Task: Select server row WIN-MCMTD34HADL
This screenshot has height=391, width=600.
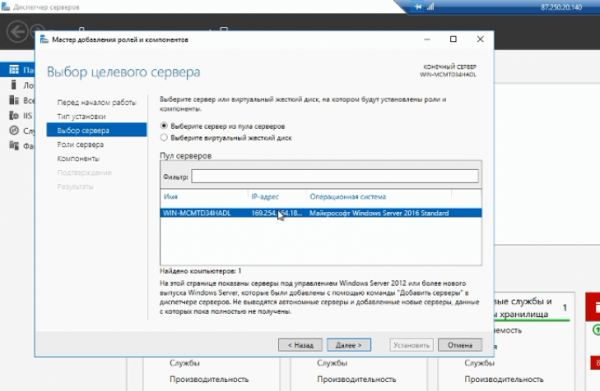Action: pos(321,213)
